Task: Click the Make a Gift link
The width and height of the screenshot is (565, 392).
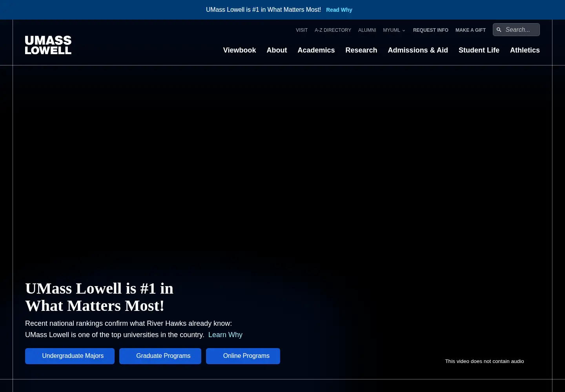Action: click(470, 30)
